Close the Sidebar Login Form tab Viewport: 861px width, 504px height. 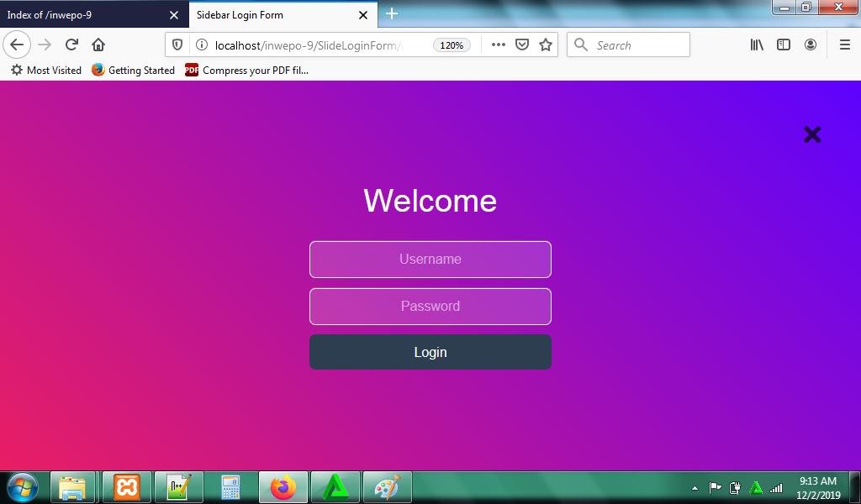coord(363,15)
